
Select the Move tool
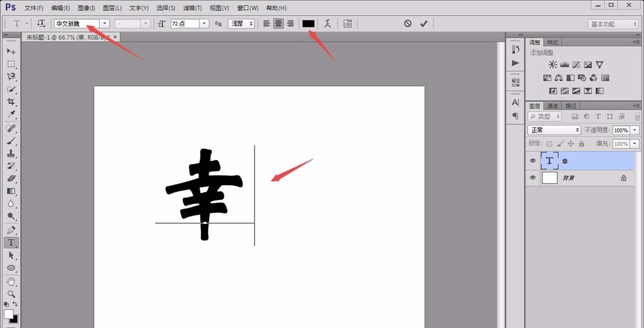coord(11,51)
